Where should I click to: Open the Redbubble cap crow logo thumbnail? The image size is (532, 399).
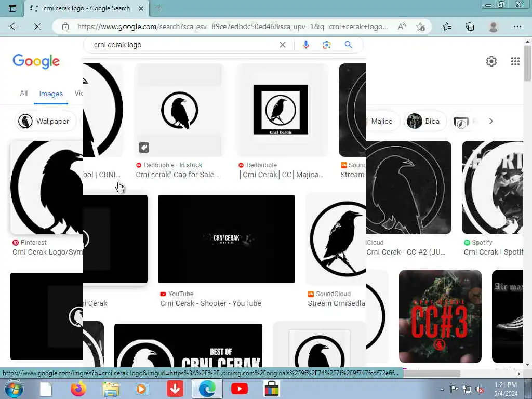pos(179,110)
